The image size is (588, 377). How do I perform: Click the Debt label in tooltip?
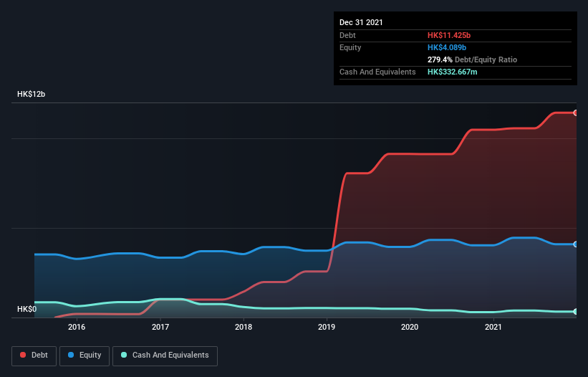pos(347,35)
